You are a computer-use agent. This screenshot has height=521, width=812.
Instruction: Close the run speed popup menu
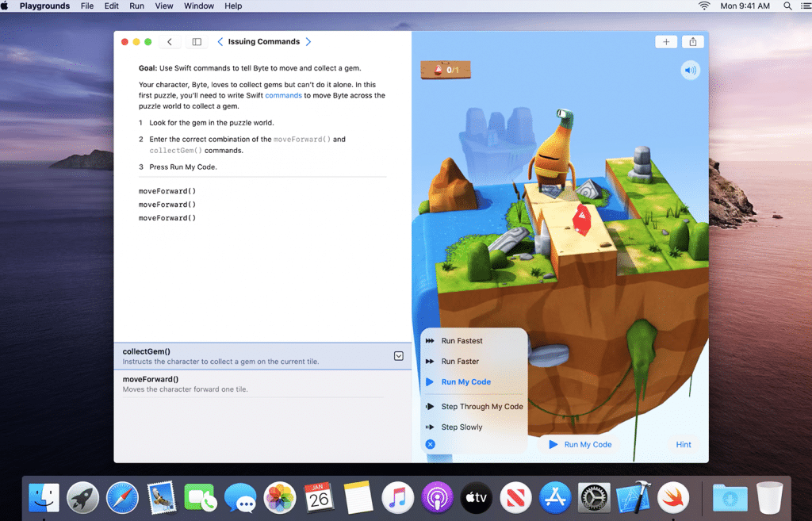click(x=431, y=444)
